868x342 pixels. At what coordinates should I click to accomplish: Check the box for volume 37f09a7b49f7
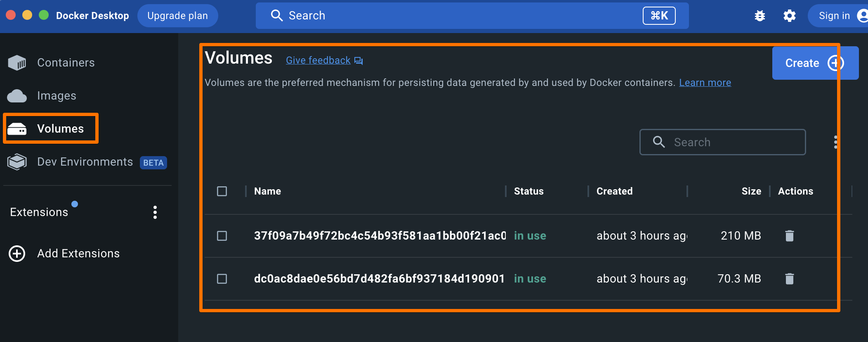coord(222,236)
